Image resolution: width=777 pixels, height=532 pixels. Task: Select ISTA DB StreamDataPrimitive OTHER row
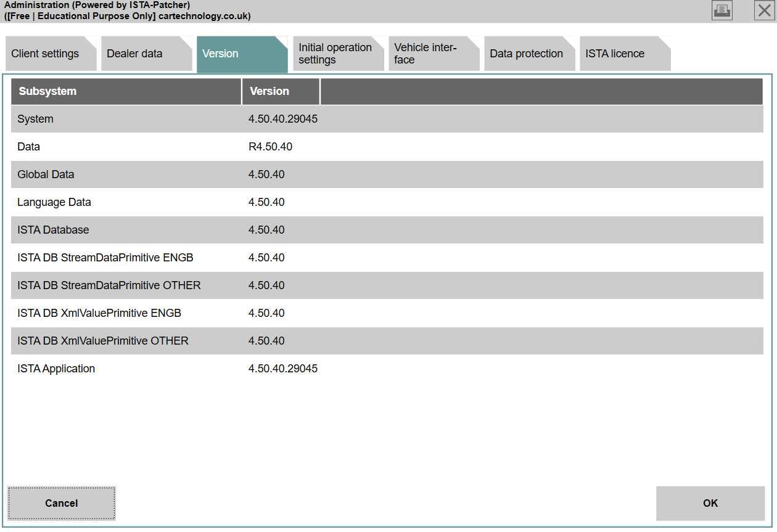(x=387, y=285)
